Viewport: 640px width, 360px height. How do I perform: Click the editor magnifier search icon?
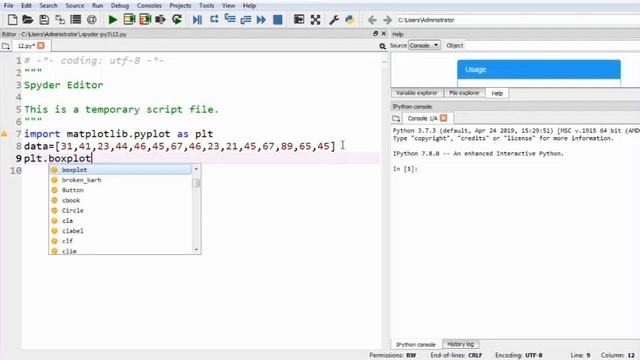pos(382,47)
